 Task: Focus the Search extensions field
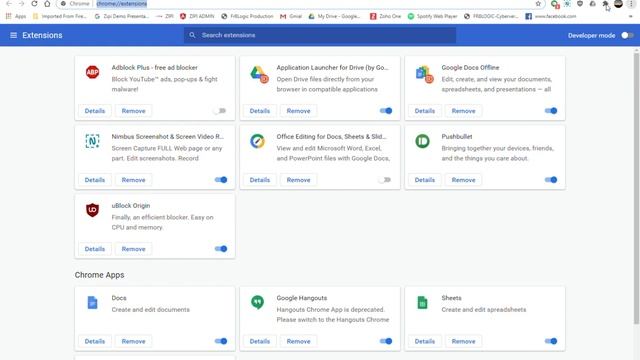tap(320, 35)
